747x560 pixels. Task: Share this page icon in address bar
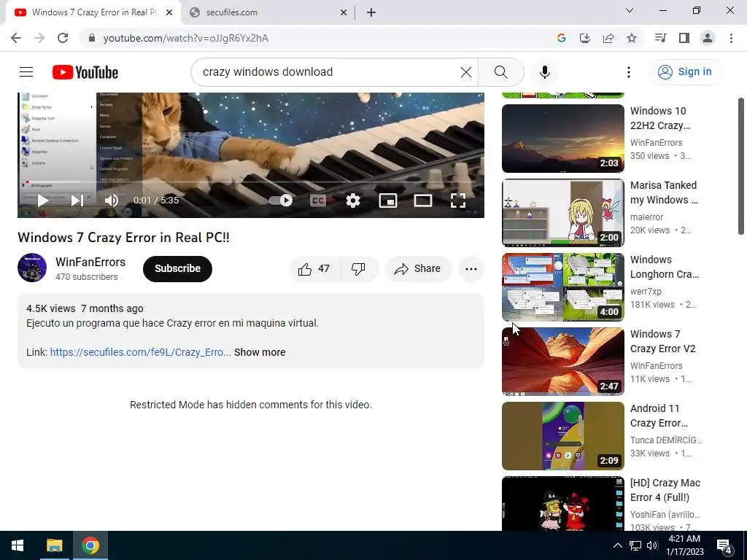(608, 38)
